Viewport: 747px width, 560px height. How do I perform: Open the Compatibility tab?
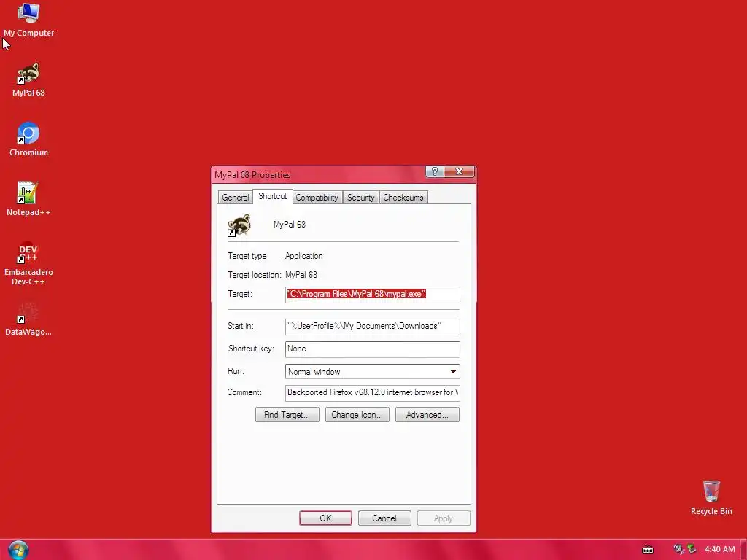(x=317, y=198)
